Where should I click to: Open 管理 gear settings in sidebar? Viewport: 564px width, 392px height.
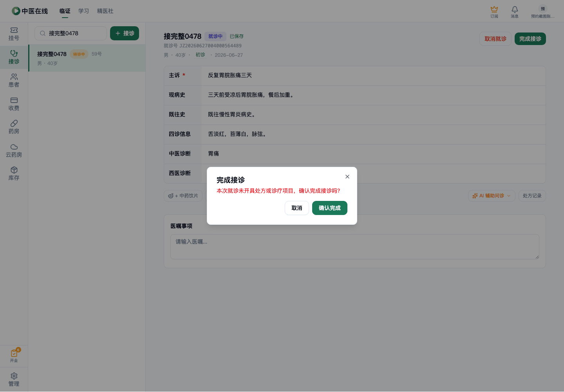(14, 380)
